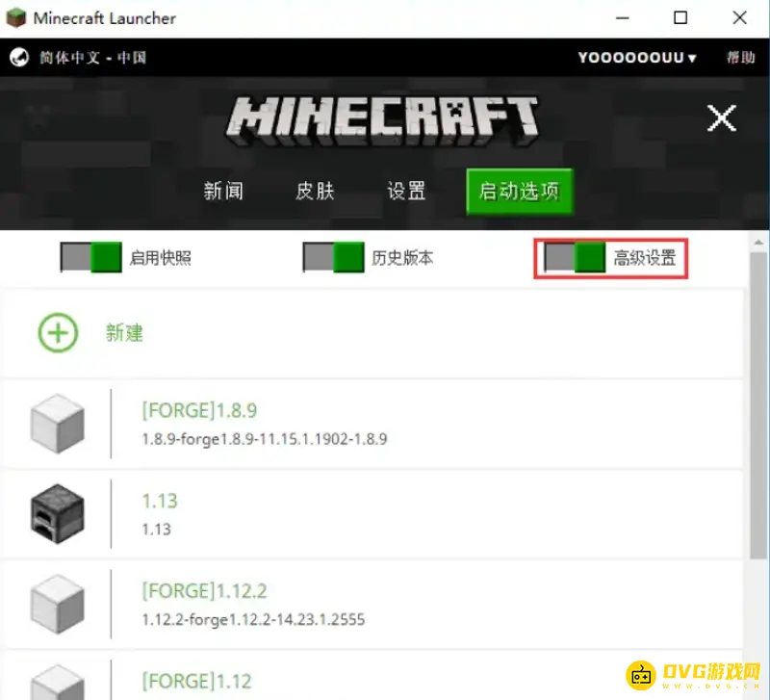Image resolution: width=770 pixels, height=700 pixels.
Task: Switch to the 新闻 news tab
Action: 223,191
